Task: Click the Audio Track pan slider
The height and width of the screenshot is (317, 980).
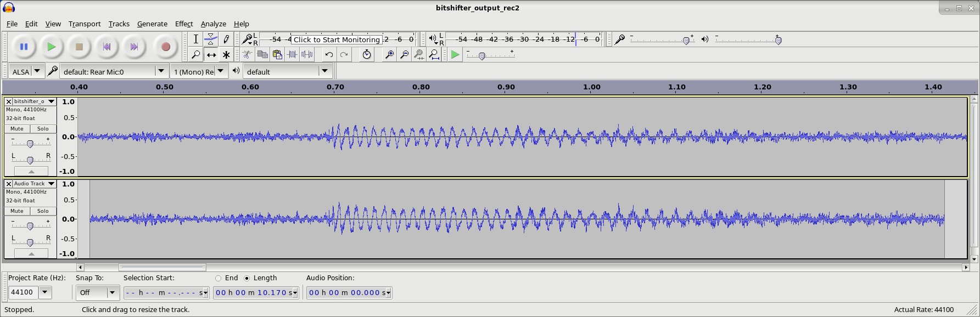Action: [x=30, y=241]
